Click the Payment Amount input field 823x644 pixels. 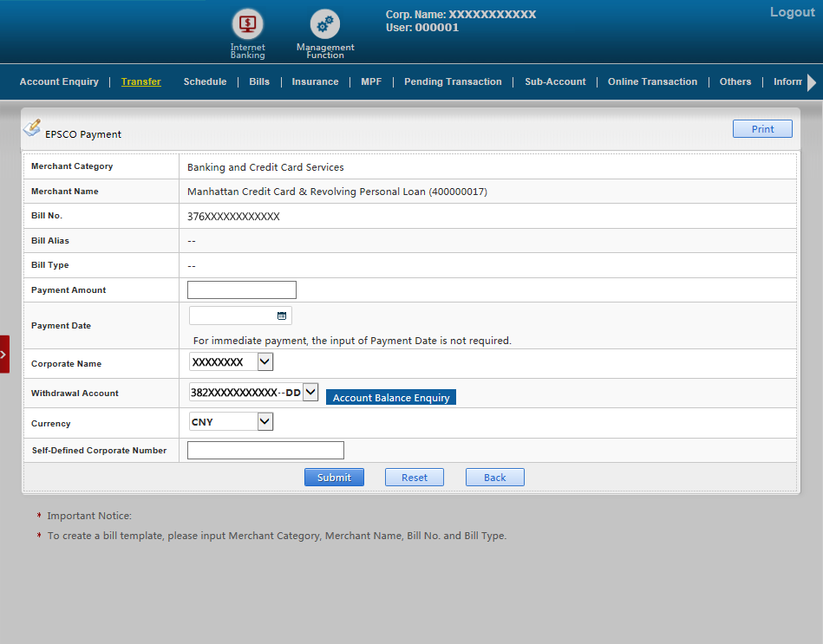pyautogui.click(x=242, y=290)
